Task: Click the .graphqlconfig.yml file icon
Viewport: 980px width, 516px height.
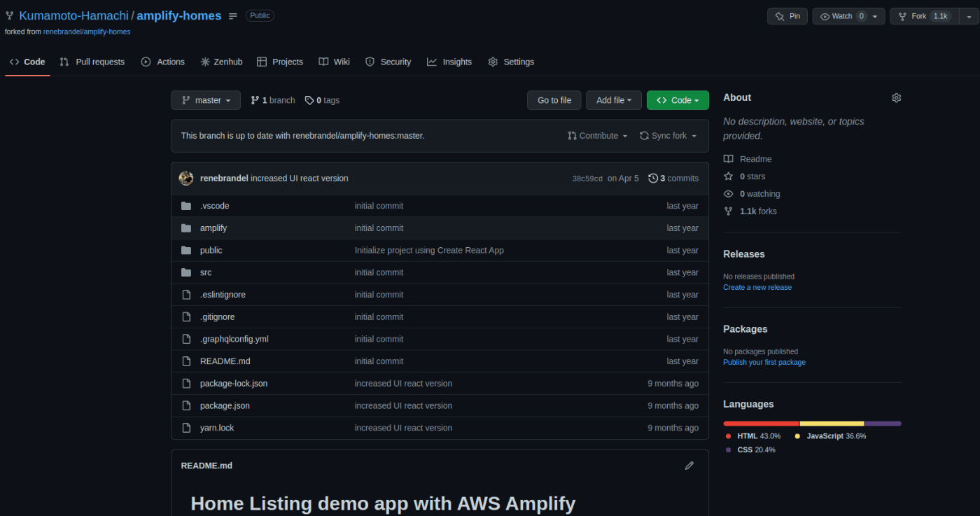Action: (186, 339)
